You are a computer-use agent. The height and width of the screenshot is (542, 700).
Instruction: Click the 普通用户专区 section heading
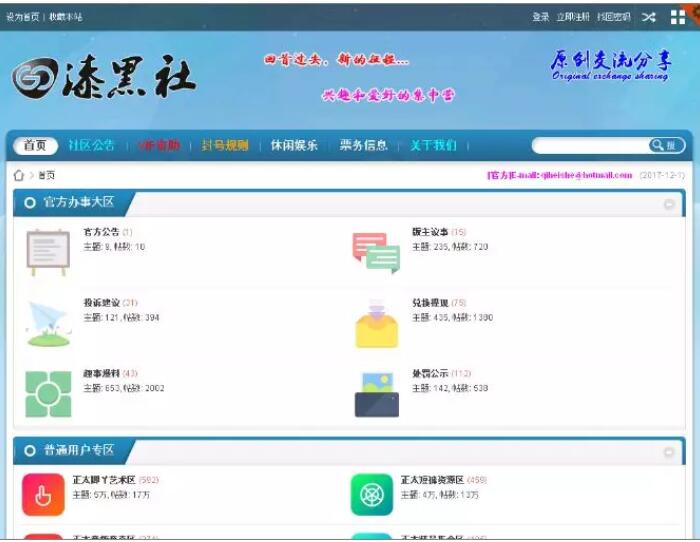[x=79, y=450]
